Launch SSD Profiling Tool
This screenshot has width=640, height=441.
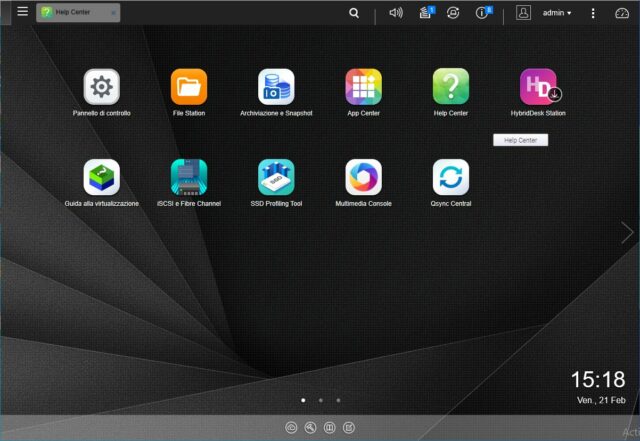(276, 177)
